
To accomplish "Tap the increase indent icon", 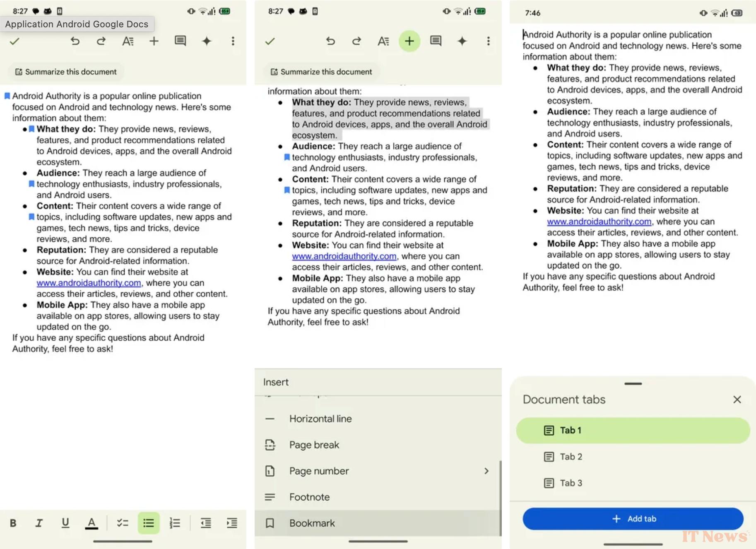I will 232,523.
